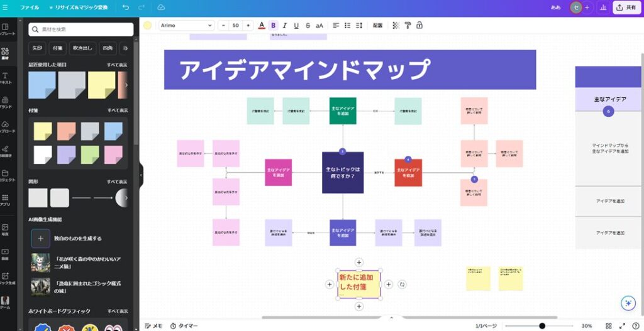Open the アップロード (Uploads) sidebar panel

(5, 126)
